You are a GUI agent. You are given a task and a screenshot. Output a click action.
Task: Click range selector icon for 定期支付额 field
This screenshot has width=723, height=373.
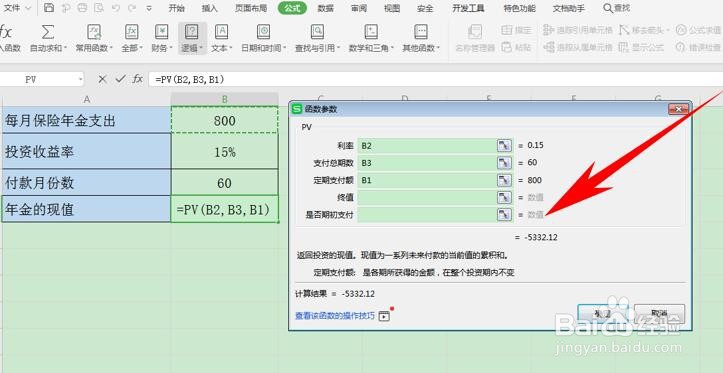(504, 180)
